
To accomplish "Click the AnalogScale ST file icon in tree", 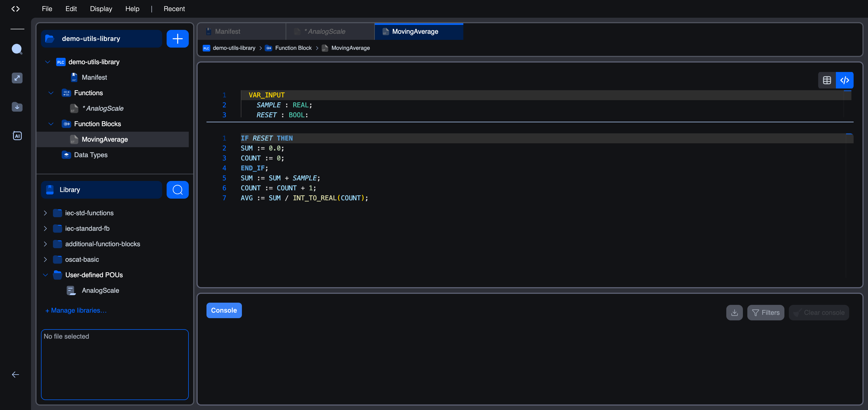I will click(x=74, y=108).
